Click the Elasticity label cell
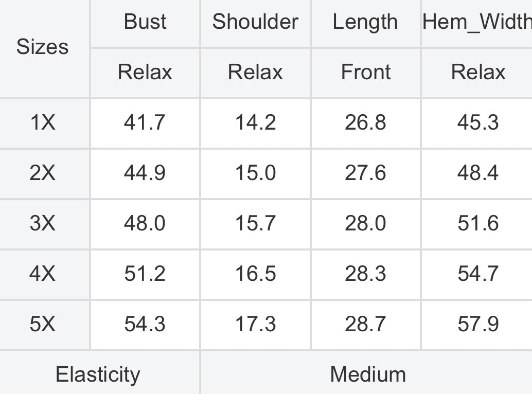Viewport: 532px width, 394px height. click(99, 373)
